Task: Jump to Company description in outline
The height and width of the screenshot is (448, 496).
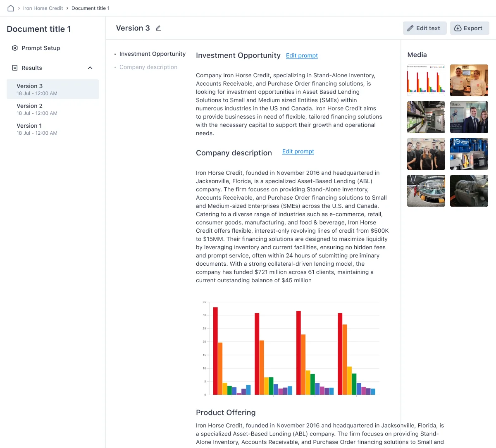Action: [148, 67]
